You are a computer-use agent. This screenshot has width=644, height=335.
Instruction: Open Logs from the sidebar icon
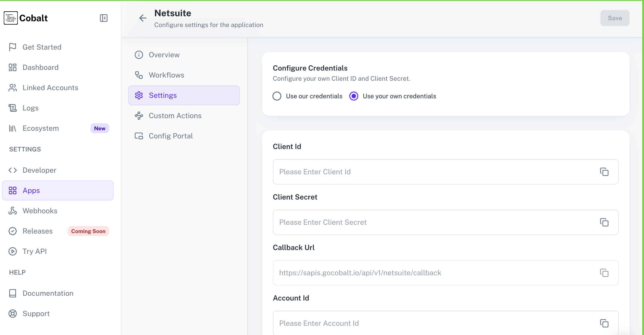click(x=13, y=108)
